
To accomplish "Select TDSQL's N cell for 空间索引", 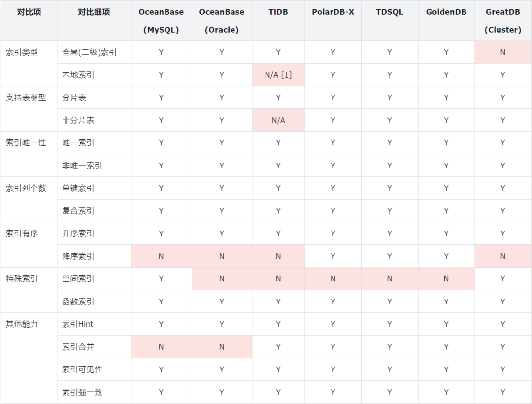I will pyautogui.click(x=390, y=279).
